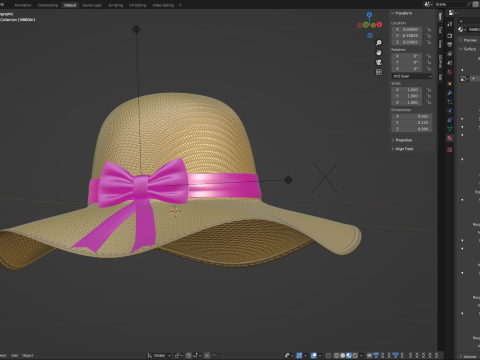Open the Modifiers wrench icon
480x360 pixels.
point(450,93)
